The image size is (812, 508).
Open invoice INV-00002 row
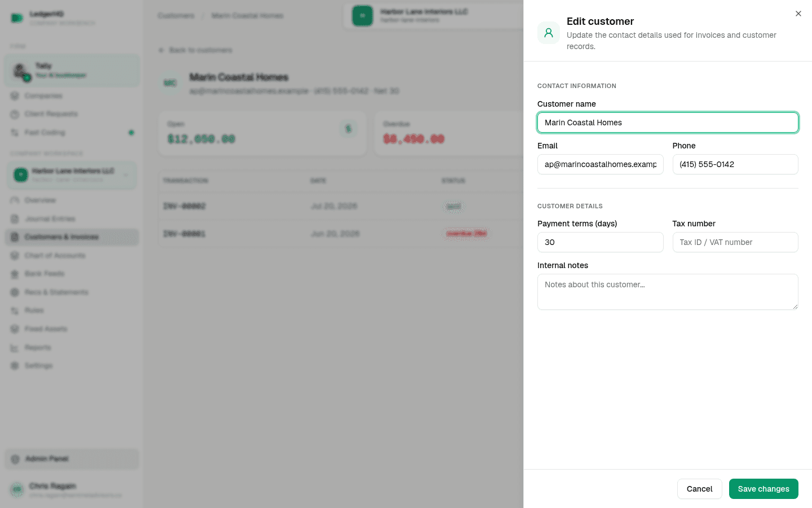[341, 207]
